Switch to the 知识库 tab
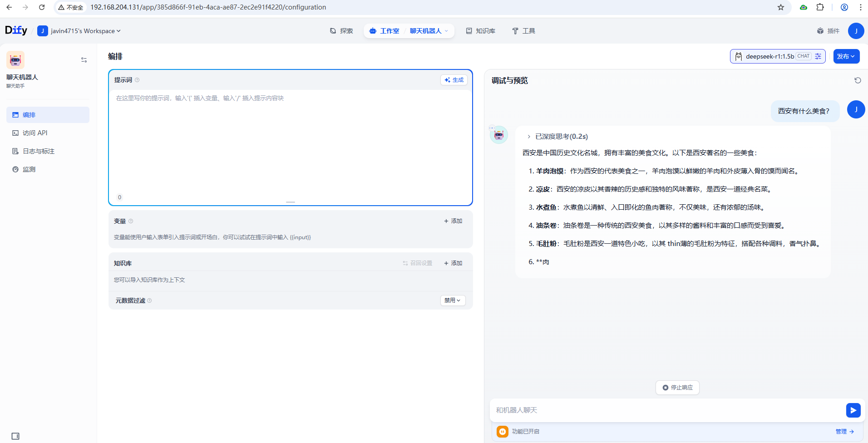The height and width of the screenshot is (443, 868). tap(480, 31)
